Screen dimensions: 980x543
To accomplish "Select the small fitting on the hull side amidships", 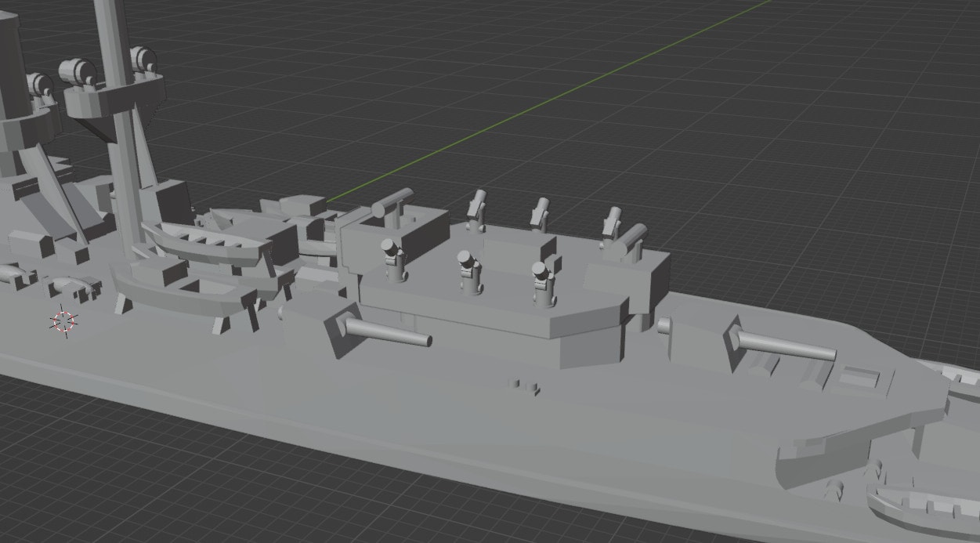I will coord(524,385).
